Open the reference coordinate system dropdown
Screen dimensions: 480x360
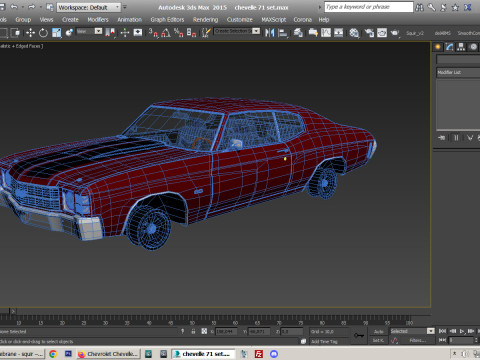[x=89, y=31]
